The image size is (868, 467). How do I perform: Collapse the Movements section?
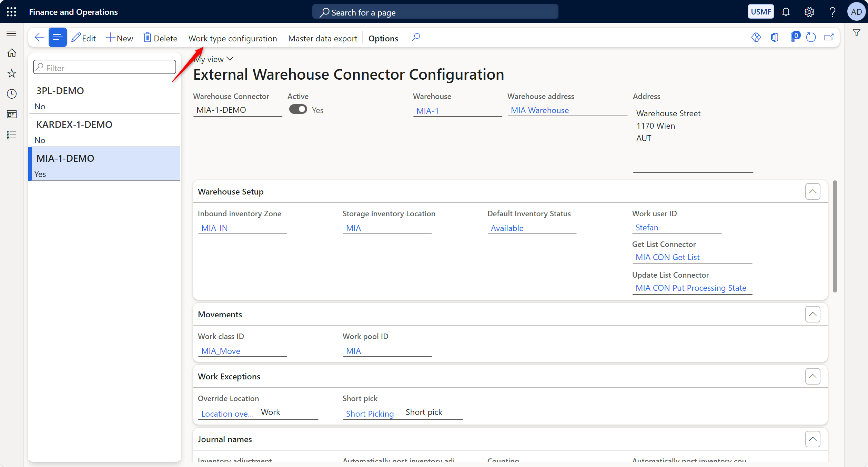[813, 314]
